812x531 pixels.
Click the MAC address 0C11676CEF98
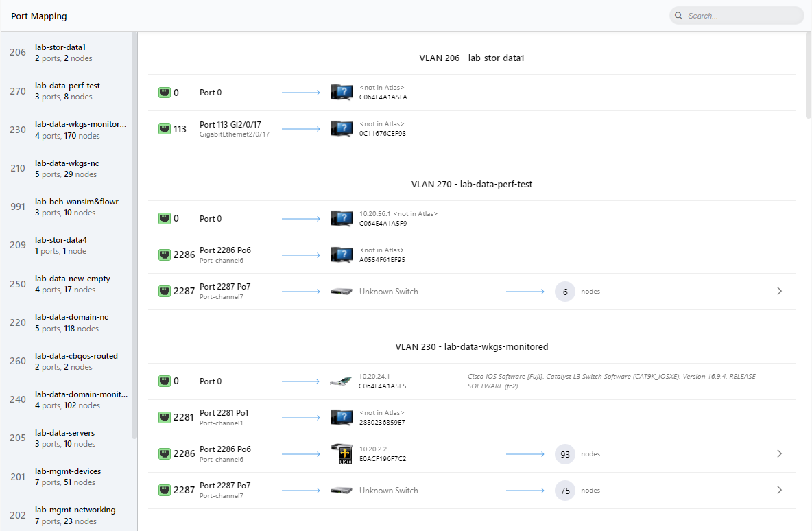tap(383, 134)
